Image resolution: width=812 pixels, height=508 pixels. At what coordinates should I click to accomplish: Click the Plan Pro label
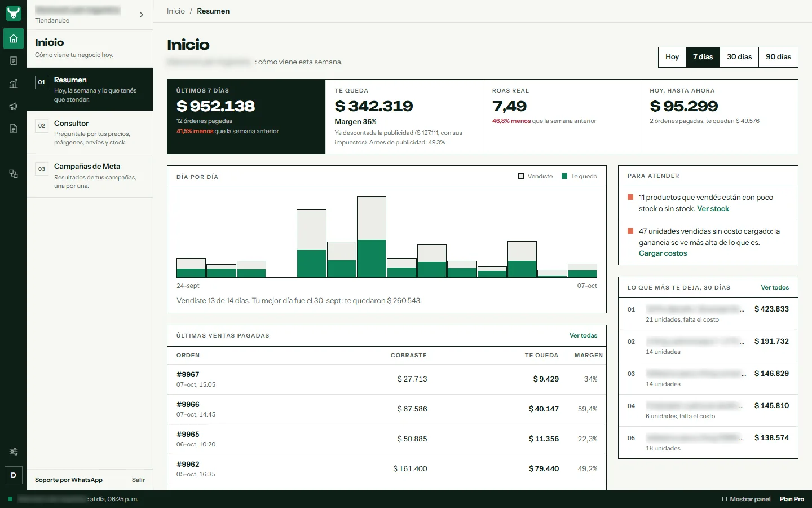[792, 499]
